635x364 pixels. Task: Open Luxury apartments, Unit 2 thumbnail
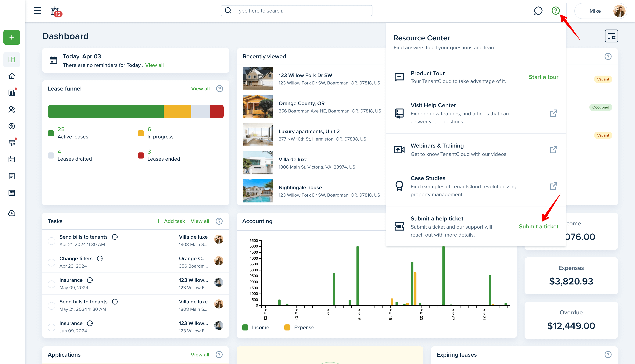(257, 135)
